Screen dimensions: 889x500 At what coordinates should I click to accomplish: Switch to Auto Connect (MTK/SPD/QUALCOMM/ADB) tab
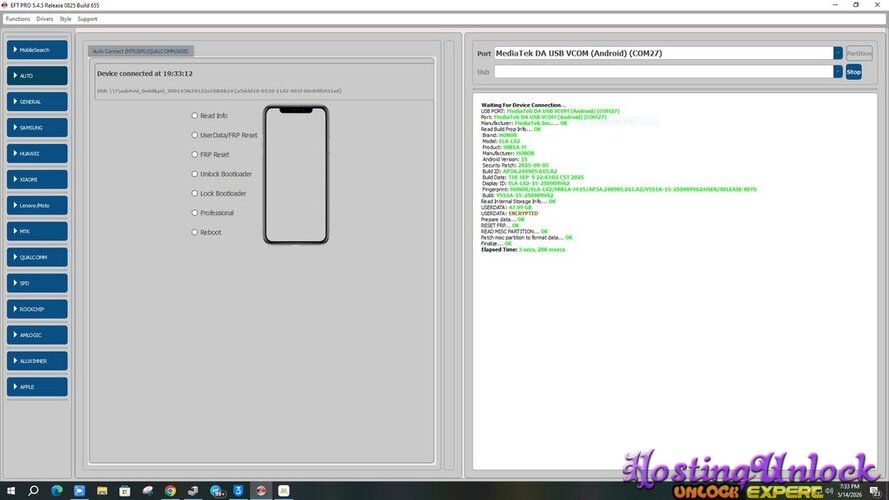141,51
